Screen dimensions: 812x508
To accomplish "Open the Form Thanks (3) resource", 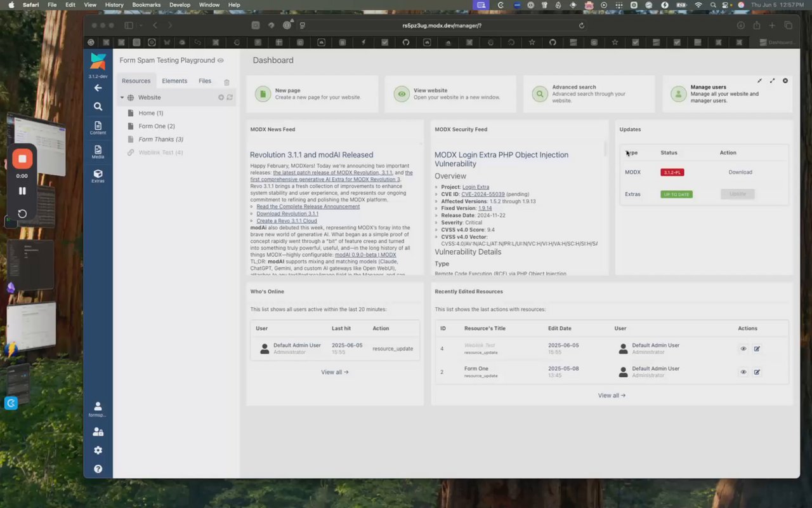I will (x=161, y=139).
